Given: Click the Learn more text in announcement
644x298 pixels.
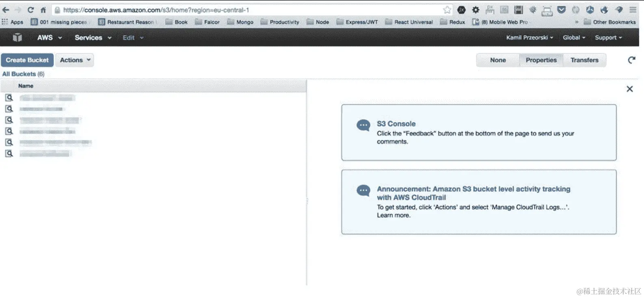Looking at the screenshot, I should (393, 215).
